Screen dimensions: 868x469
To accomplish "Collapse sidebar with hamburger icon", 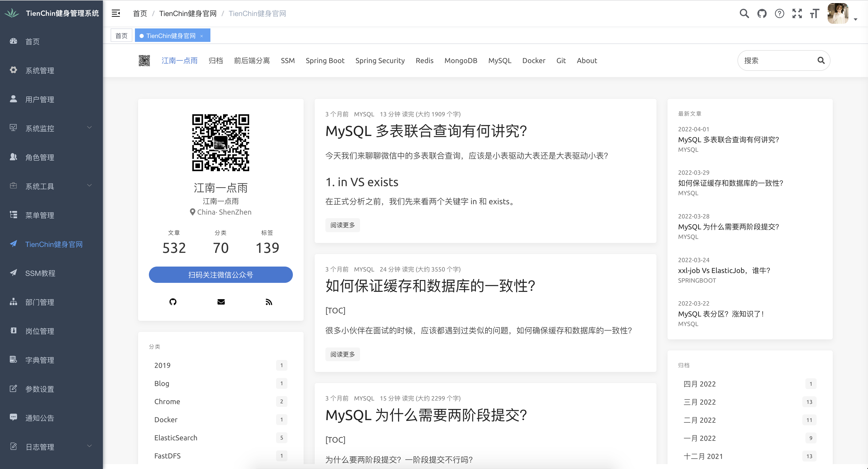I will pyautogui.click(x=116, y=13).
